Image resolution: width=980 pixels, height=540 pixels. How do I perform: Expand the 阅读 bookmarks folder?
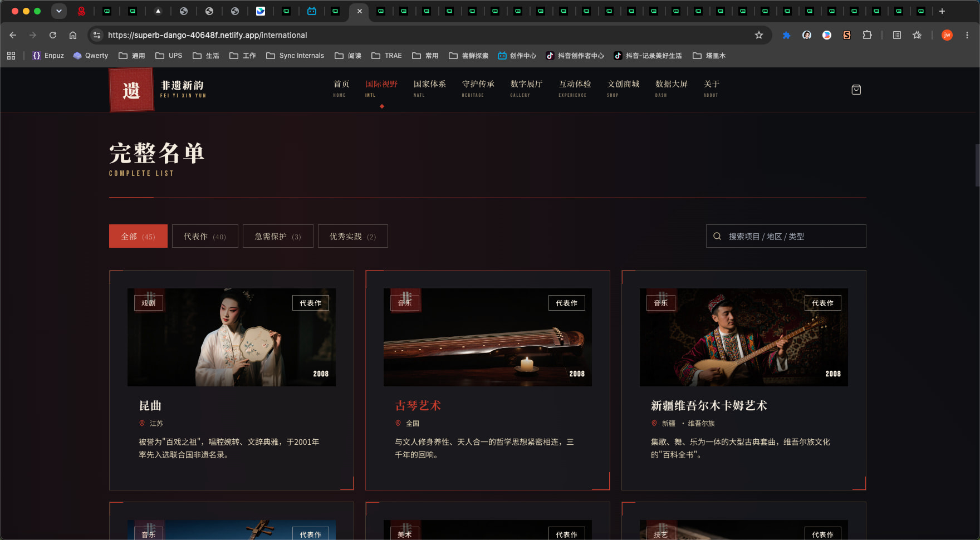click(x=348, y=56)
